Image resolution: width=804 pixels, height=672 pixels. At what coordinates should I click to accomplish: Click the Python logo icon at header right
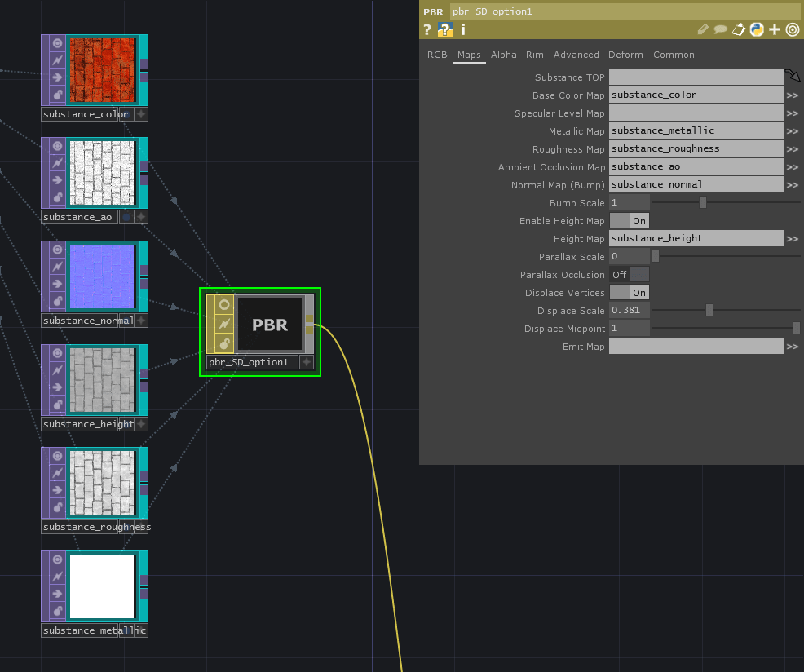pos(757,29)
